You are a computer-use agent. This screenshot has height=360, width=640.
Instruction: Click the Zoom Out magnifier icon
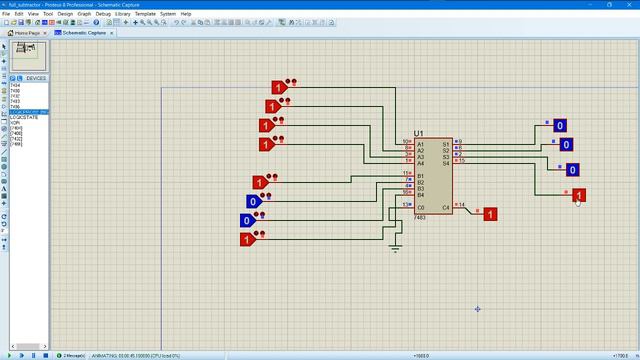tap(149, 22)
